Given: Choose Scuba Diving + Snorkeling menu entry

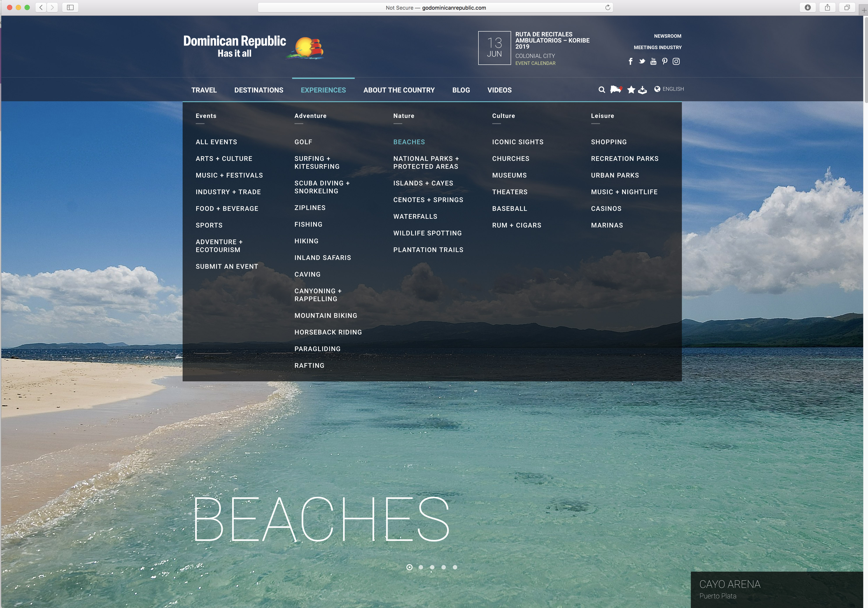Looking at the screenshot, I should tap(322, 187).
